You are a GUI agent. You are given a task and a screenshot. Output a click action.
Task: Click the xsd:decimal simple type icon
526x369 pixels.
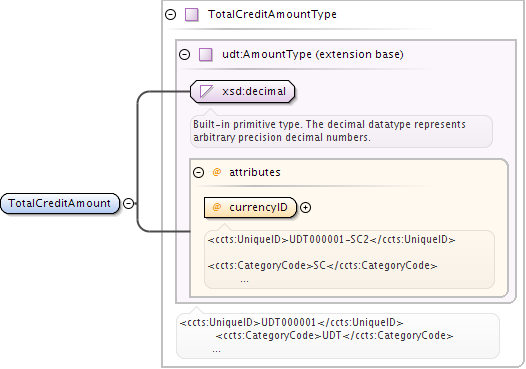pyautogui.click(x=206, y=91)
